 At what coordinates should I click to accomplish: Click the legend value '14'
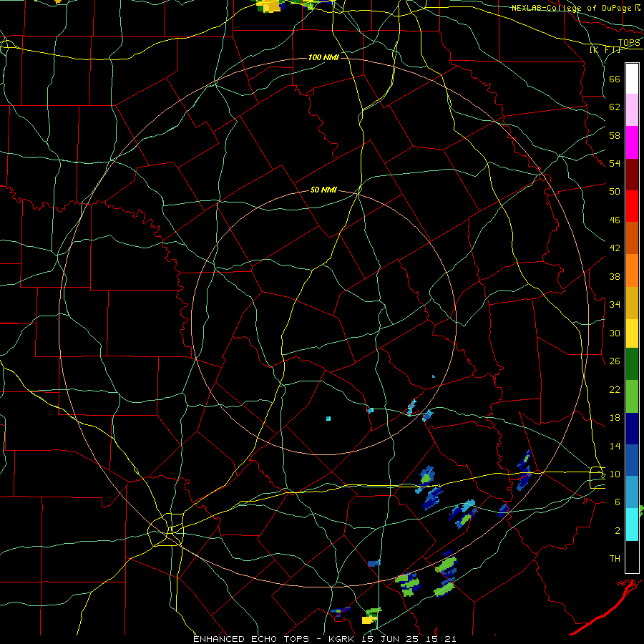[x=615, y=446]
